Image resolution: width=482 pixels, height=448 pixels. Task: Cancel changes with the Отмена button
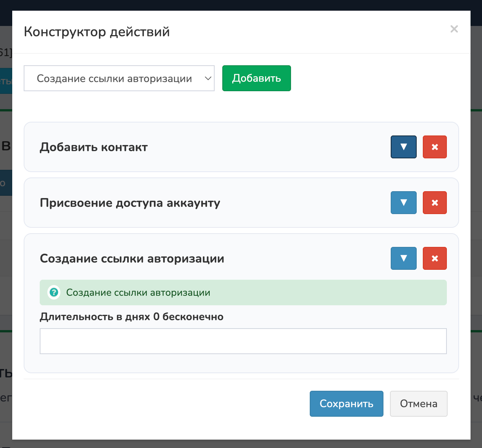(418, 404)
